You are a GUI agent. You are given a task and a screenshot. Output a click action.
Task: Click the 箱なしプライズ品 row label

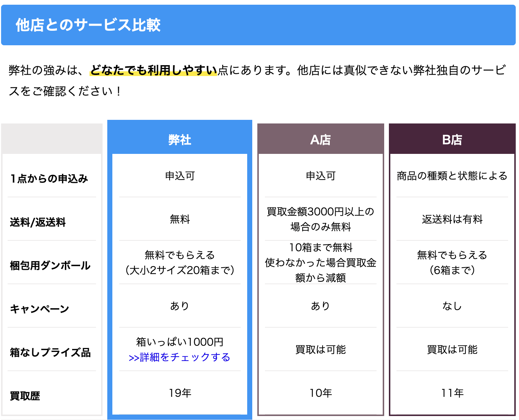(50, 352)
